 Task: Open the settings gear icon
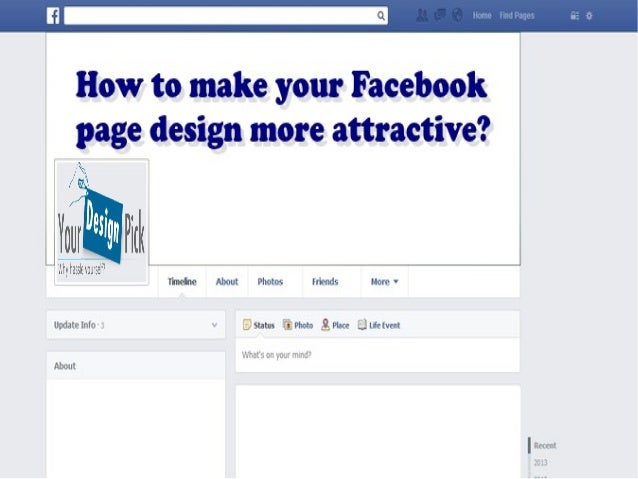coord(589,16)
